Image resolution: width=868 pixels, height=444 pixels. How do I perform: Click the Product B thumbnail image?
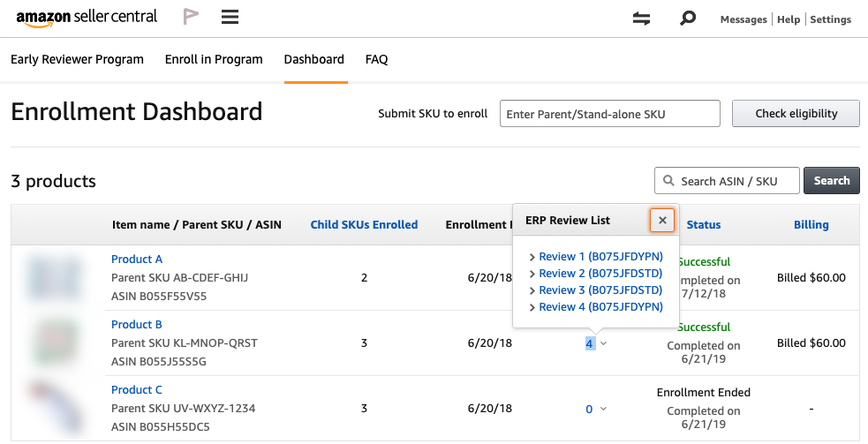coord(54,342)
